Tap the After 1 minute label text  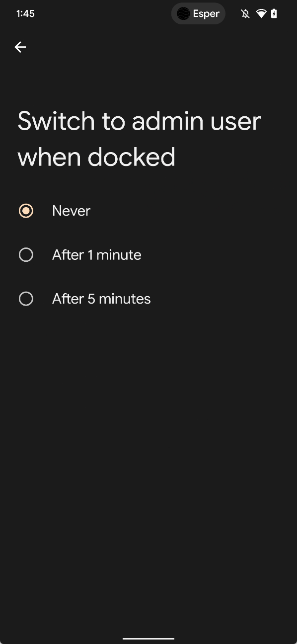click(96, 254)
